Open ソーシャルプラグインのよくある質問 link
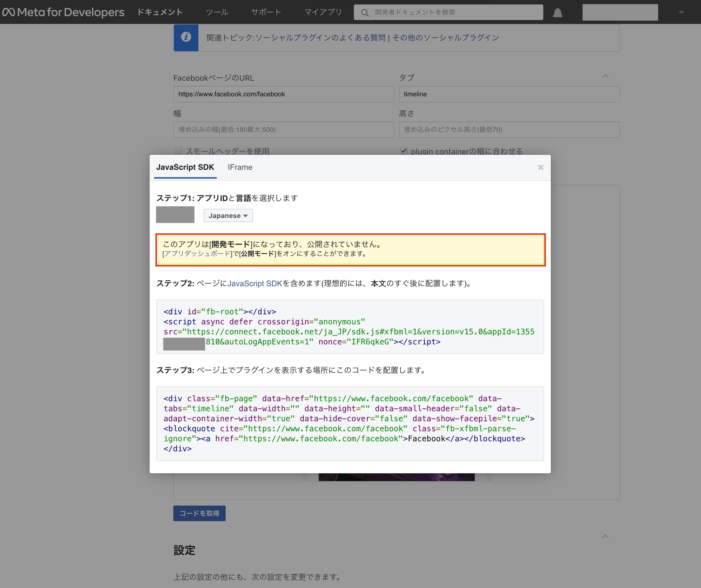Screen dimensions: 701x588 pos(320,38)
